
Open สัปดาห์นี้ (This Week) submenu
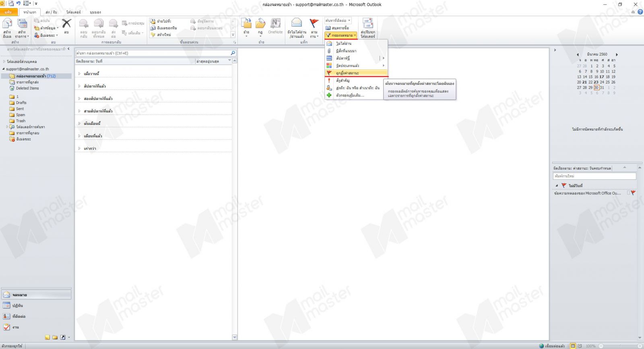pyautogui.click(x=356, y=58)
